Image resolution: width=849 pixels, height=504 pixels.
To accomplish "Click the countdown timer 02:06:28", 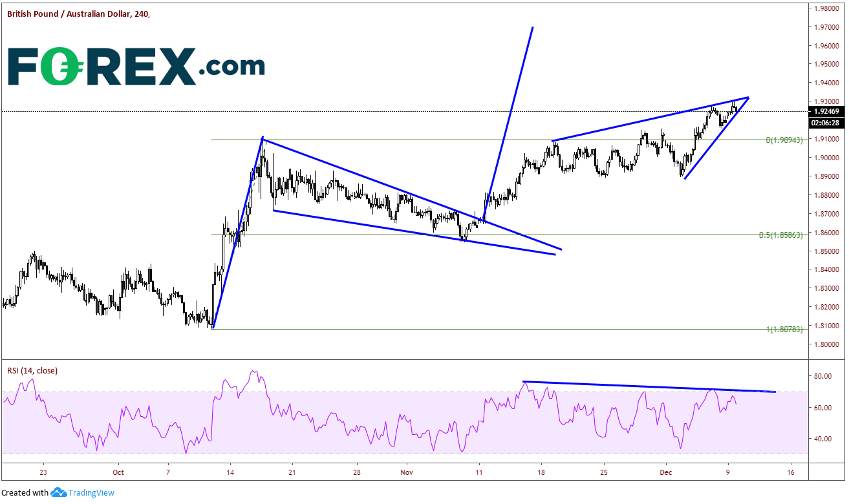I will tap(826, 121).
